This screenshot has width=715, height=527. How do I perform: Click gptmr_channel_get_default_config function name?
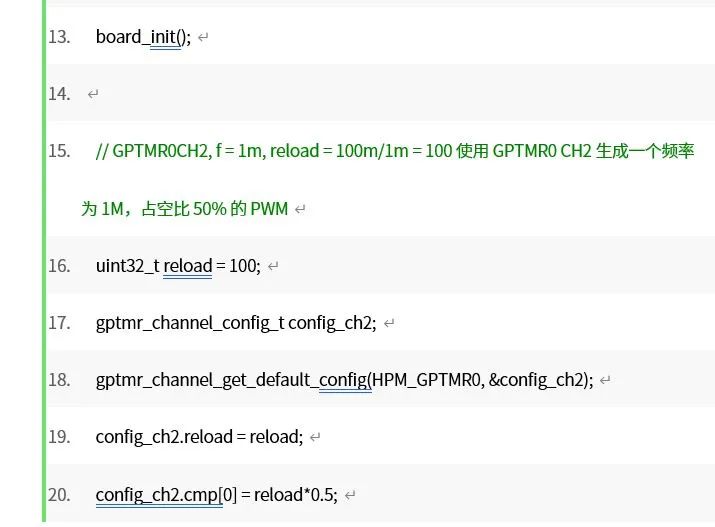(232, 380)
